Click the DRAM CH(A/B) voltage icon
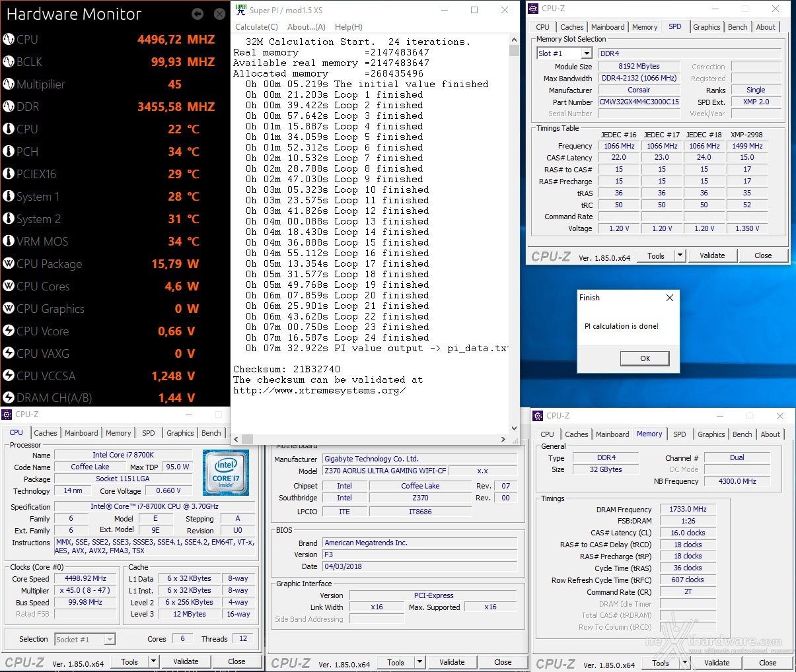Screen dimensions: 796x672 [x=9, y=397]
